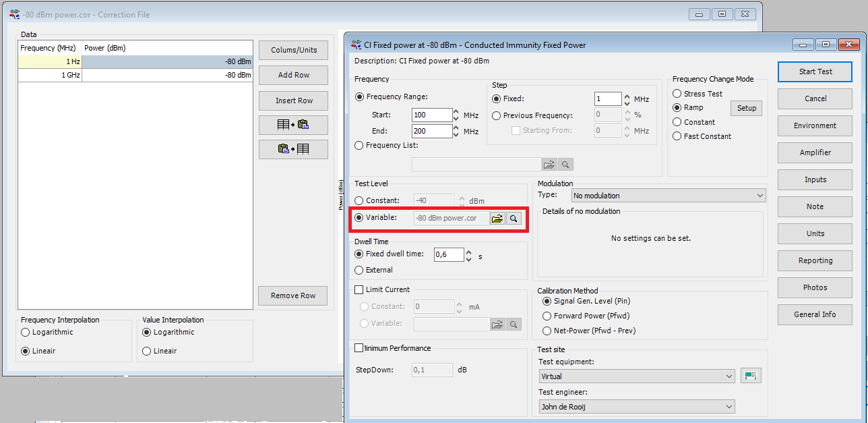The height and width of the screenshot is (423, 868).
Task: Select Lineair Value Interpolation in Correction File
Action: click(147, 351)
